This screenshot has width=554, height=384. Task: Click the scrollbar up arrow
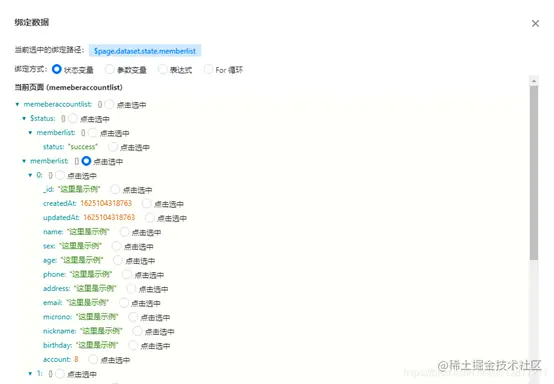(534, 81)
